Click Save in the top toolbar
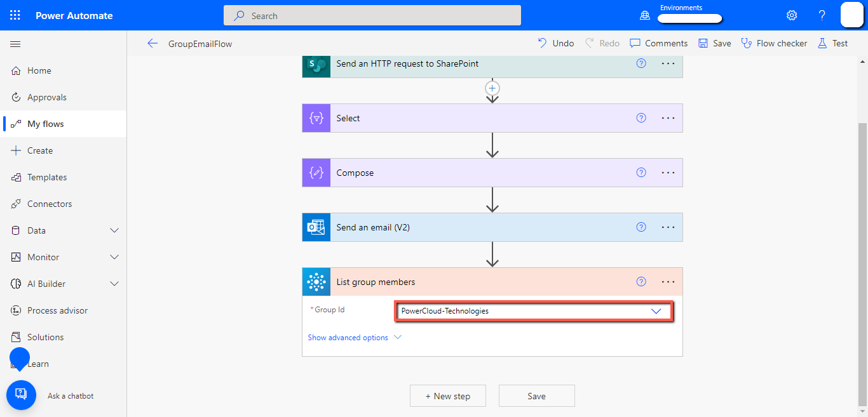This screenshot has height=417, width=868. [714, 43]
